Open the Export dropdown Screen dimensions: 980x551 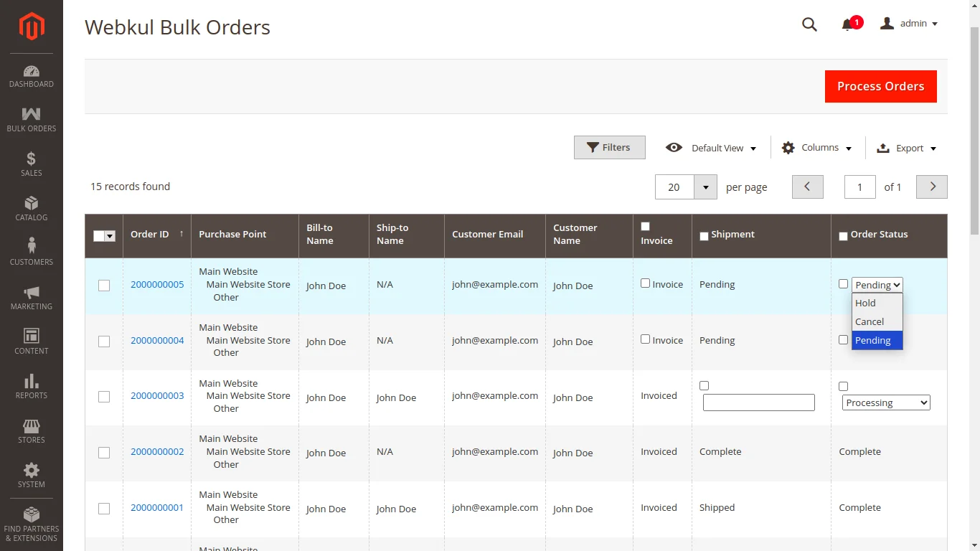click(906, 148)
